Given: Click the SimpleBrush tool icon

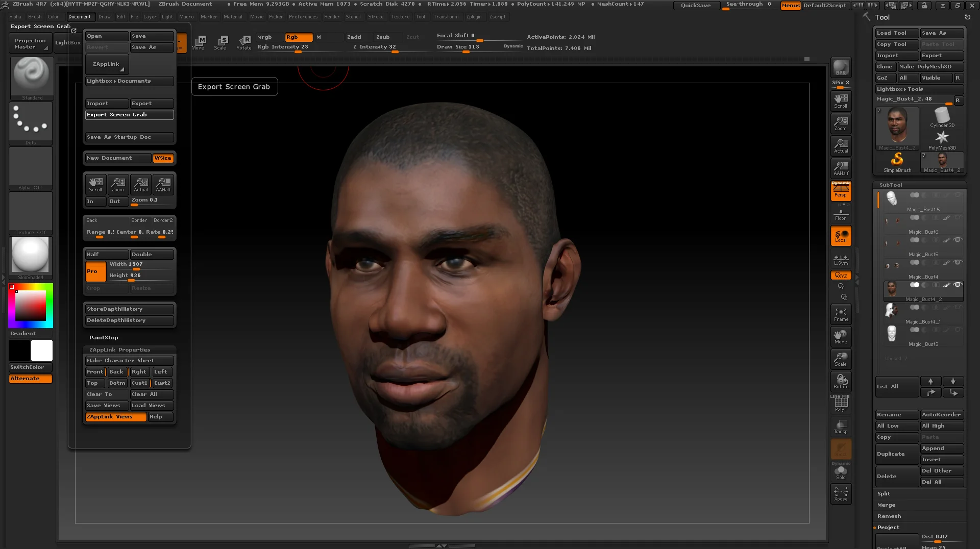Looking at the screenshot, I should pos(897,162).
